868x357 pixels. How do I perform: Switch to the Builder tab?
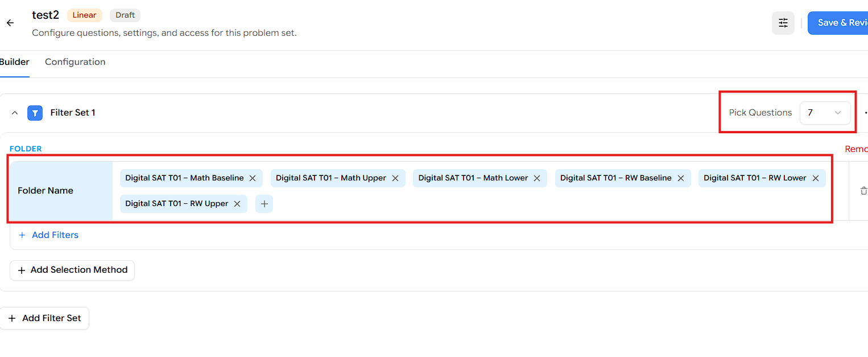pyautogui.click(x=14, y=62)
